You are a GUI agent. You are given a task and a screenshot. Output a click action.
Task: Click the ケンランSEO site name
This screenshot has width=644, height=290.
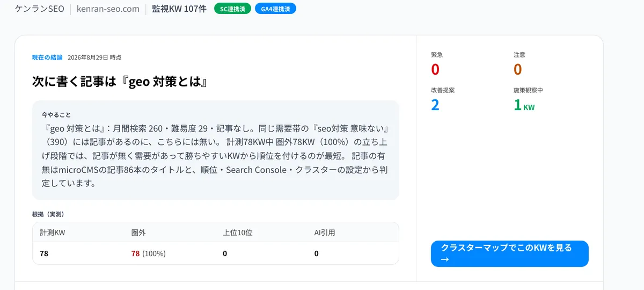(40, 9)
